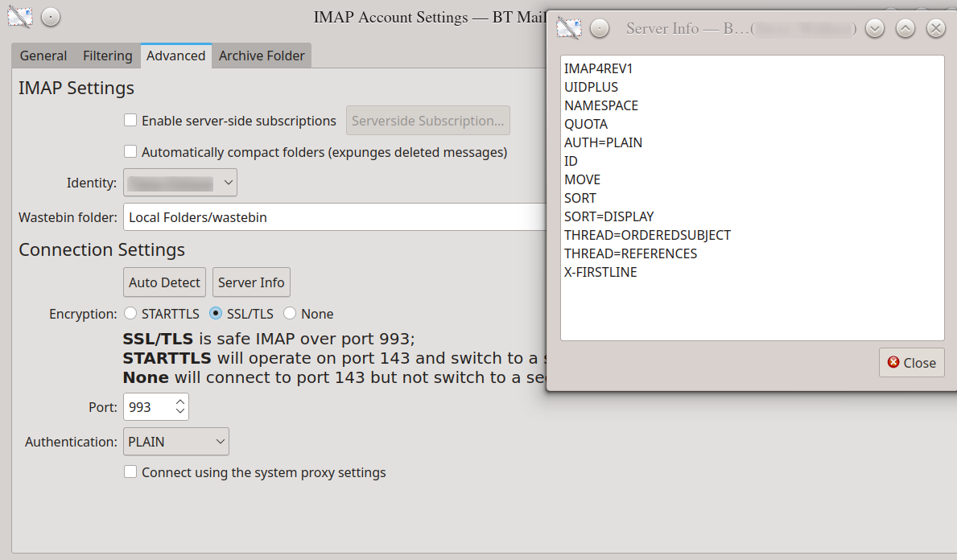The image size is (957, 560).
Task: Click the Wastebin folder input field
Action: [x=335, y=217]
